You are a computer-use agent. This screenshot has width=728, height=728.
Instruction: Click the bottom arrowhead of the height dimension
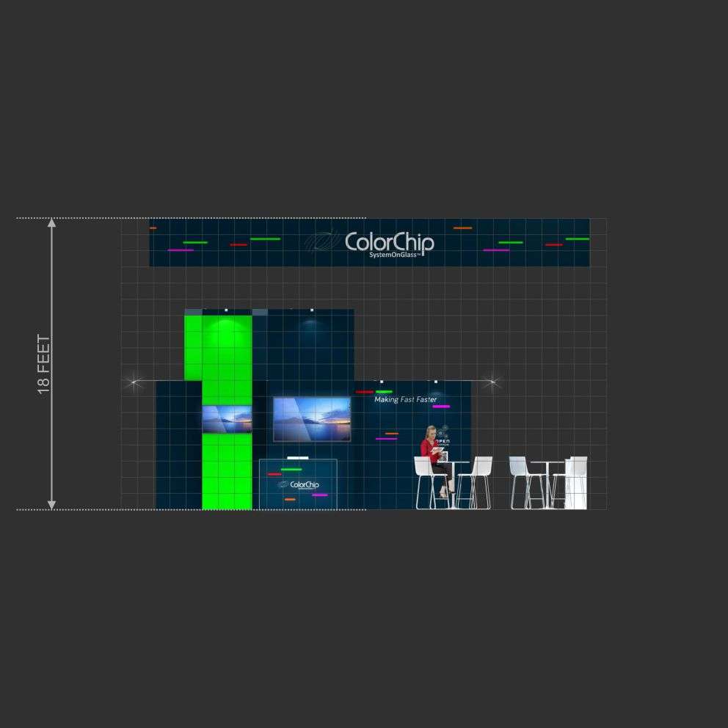(51, 504)
